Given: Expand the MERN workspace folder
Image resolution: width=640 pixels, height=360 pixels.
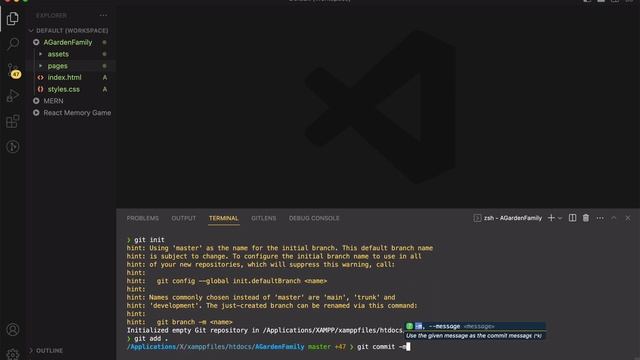Looking at the screenshot, I should pos(53,101).
